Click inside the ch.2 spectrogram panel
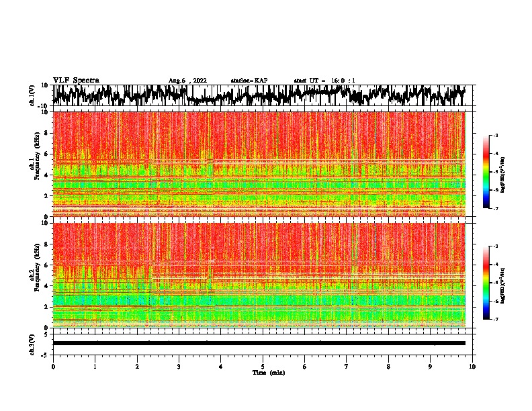532x411 pixels. pyautogui.click(x=259, y=275)
